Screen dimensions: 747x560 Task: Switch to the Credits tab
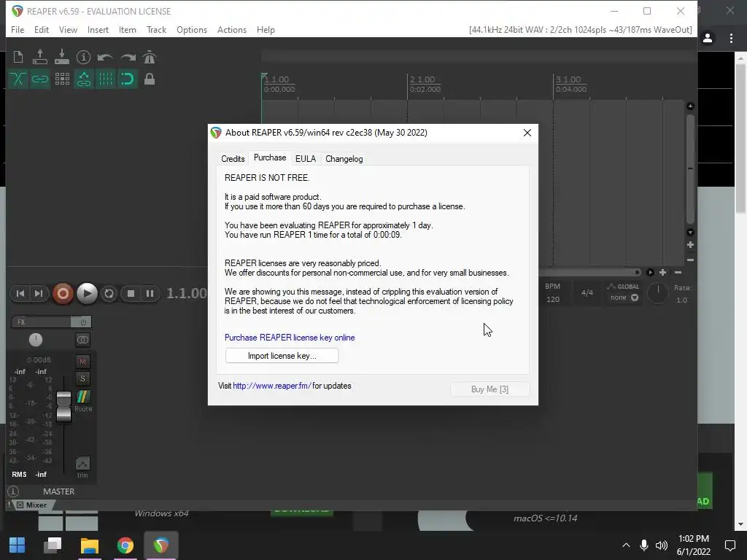pos(233,158)
